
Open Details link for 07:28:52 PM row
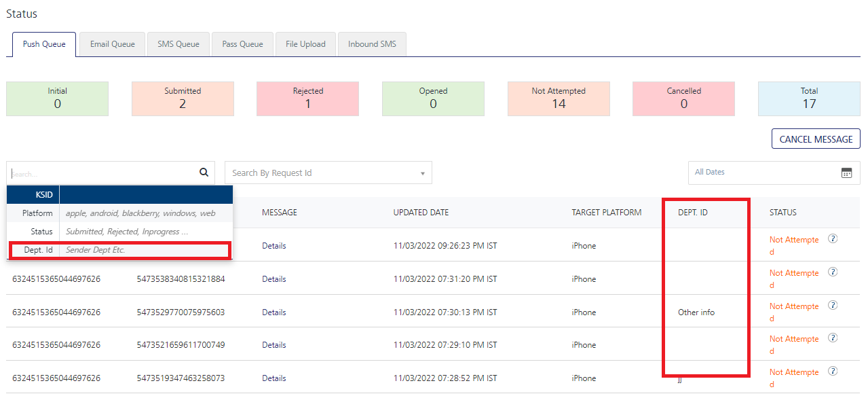tap(274, 378)
